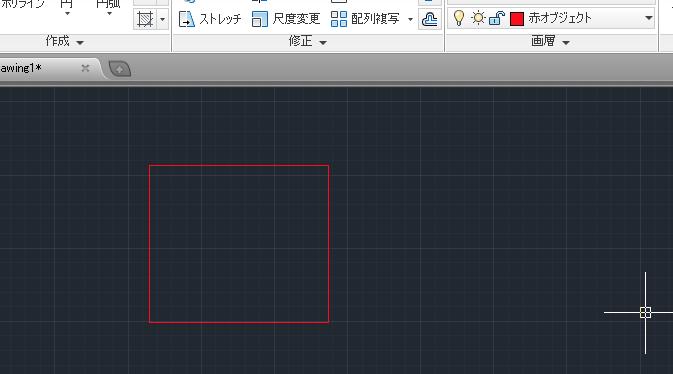Toggle the layer freeze sun icon
This screenshot has height=374, width=673.
(x=478, y=18)
